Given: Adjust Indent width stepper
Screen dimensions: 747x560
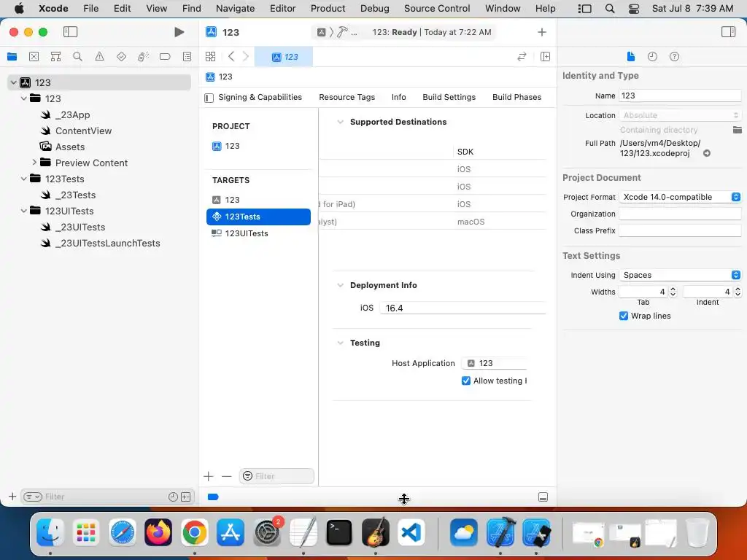Looking at the screenshot, I should [x=738, y=292].
